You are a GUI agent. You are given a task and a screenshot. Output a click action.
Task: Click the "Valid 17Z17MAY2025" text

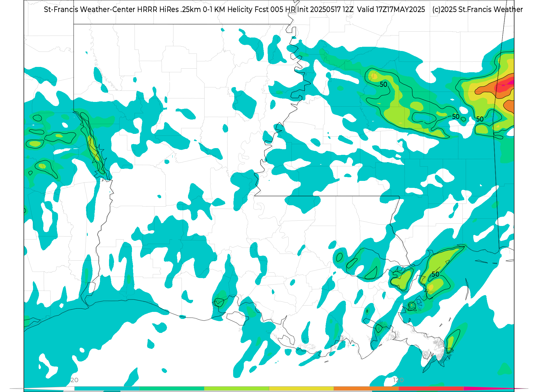click(x=391, y=10)
